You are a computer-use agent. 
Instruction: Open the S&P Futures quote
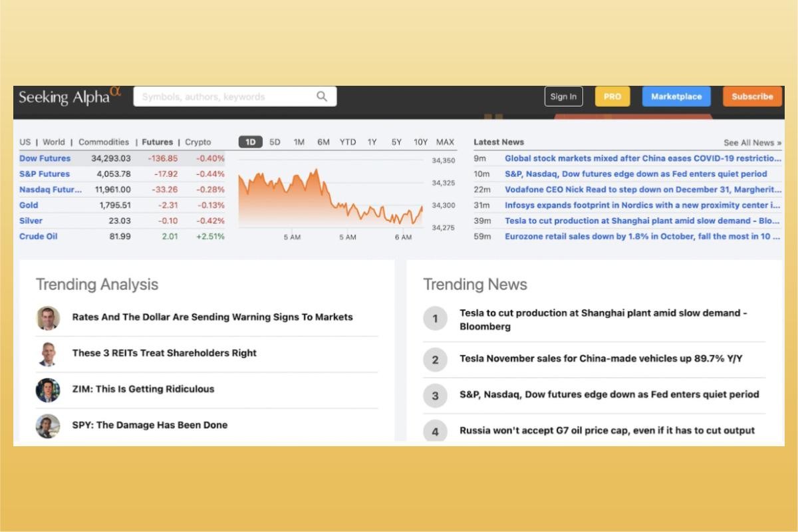tap(45, 174)
